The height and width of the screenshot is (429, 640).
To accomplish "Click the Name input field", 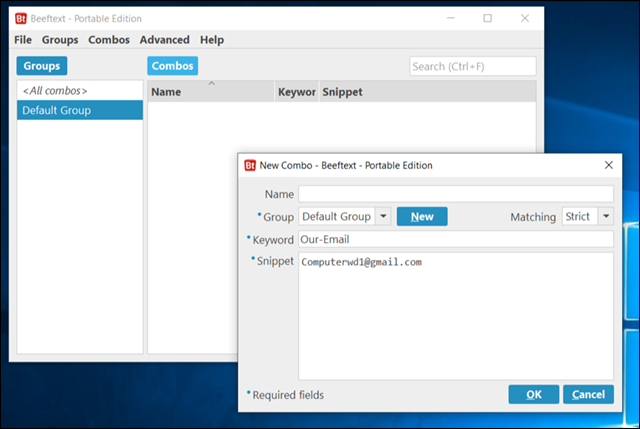I will pyautogui.click(x=456, y=194).
